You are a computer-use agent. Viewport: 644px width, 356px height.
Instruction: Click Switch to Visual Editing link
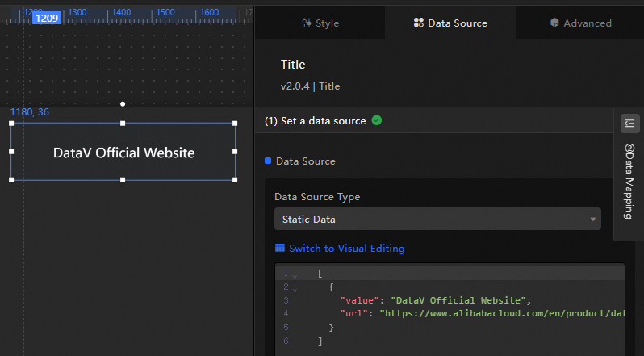point(346,249)
